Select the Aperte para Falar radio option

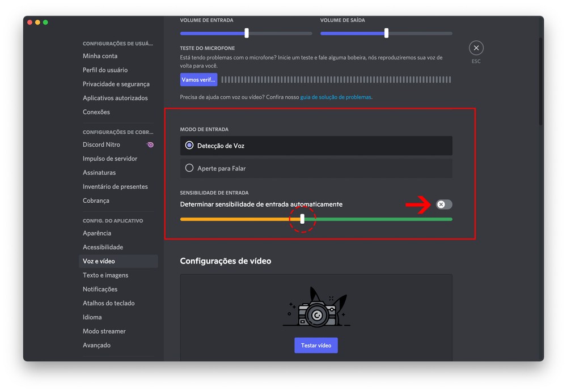(189, 168)
